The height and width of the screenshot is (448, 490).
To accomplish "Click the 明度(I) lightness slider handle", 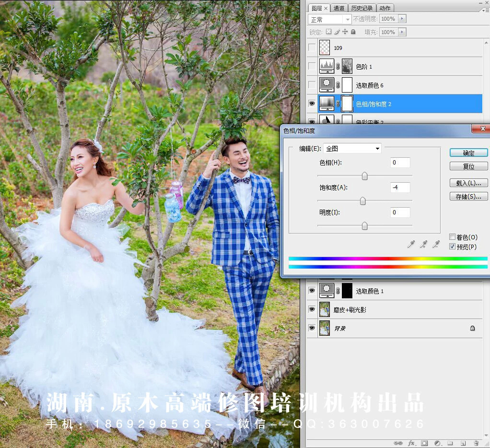I will tap(364, 226).
